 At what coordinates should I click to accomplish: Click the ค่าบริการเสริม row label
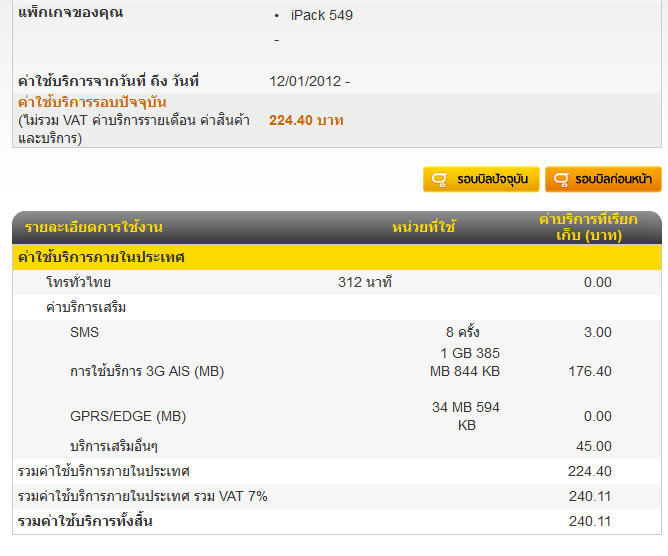click(x=86, y=307)
